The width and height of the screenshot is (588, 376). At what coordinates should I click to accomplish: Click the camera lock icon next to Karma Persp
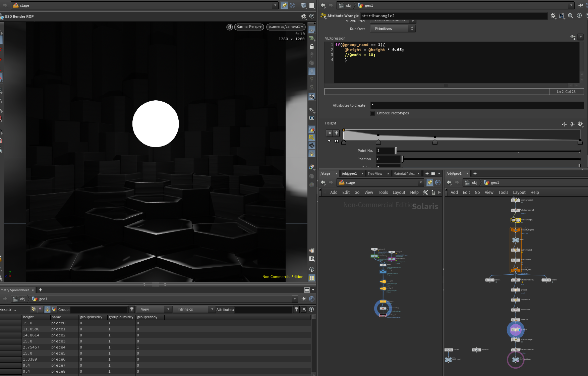pyautogui.click(x=230, y=27)
